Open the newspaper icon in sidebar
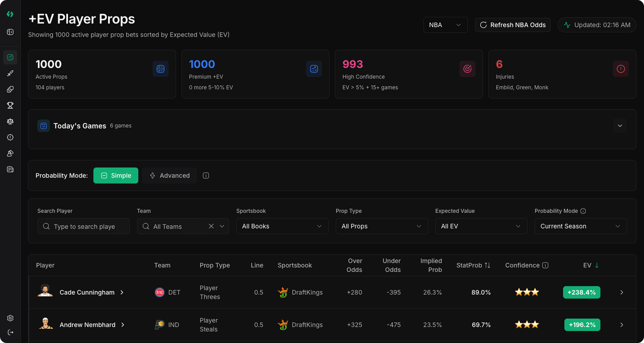644x343 pixels. (x=10, y=169)
